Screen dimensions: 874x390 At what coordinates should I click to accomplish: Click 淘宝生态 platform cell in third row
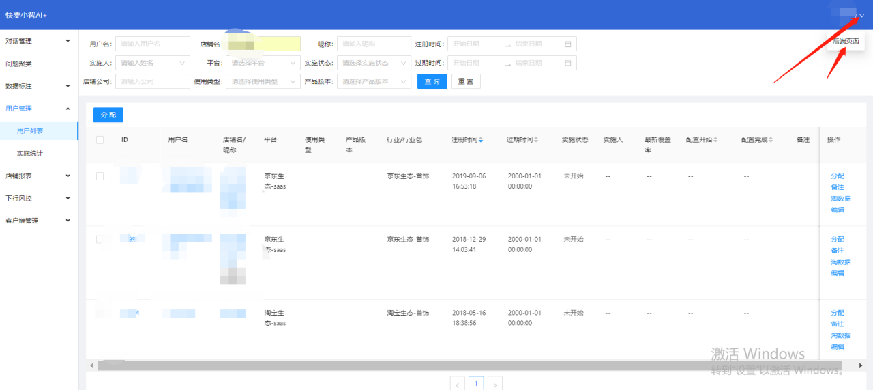click(275, 318)
